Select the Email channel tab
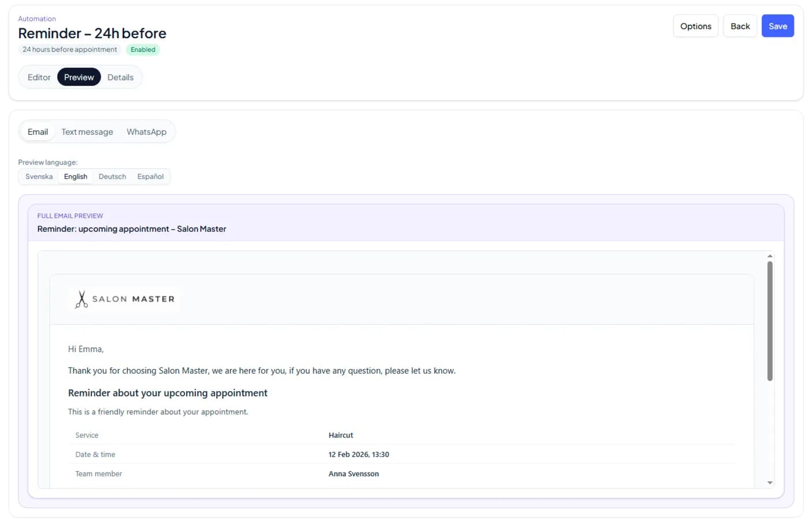The image size is (809, 532). (38, 132)
